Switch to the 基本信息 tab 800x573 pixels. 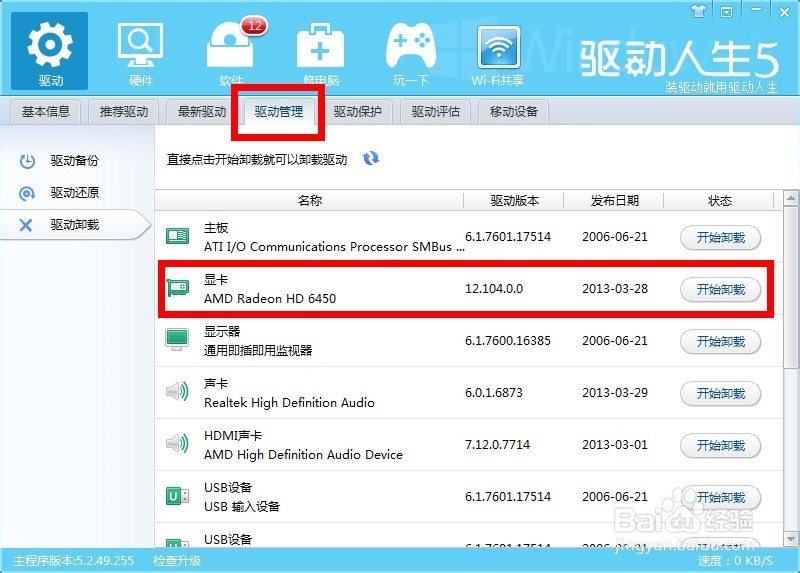coord(45,112)
